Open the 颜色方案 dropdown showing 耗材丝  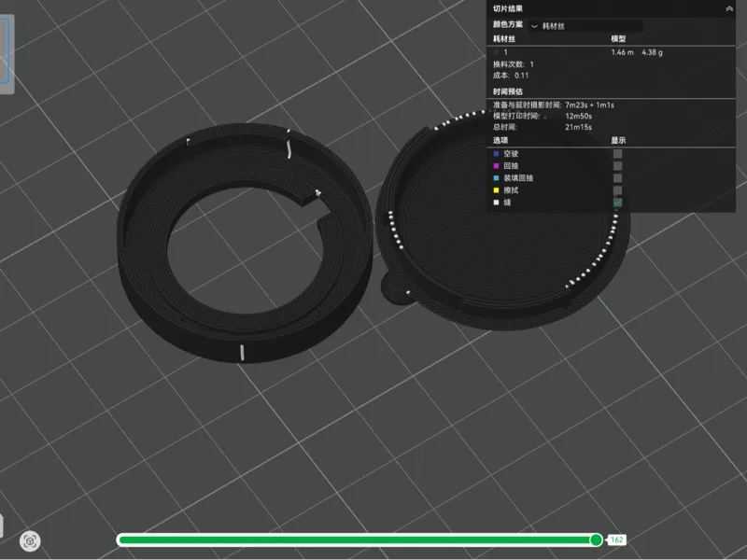586,26
